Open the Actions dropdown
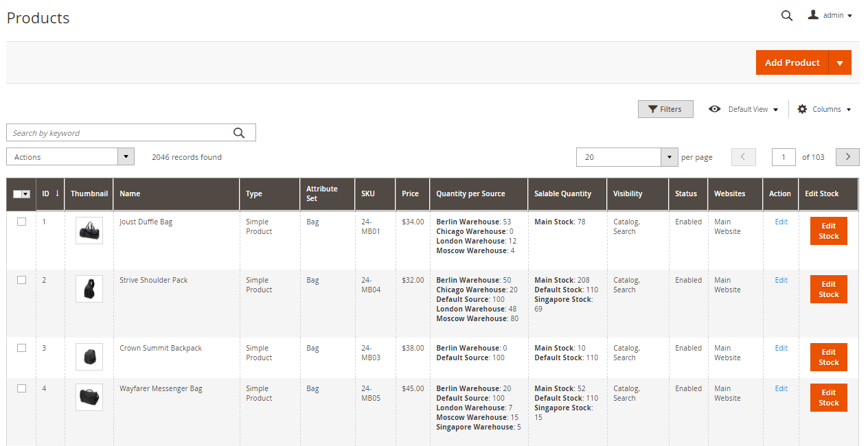868x446 pixels. (x=70, y=157)
